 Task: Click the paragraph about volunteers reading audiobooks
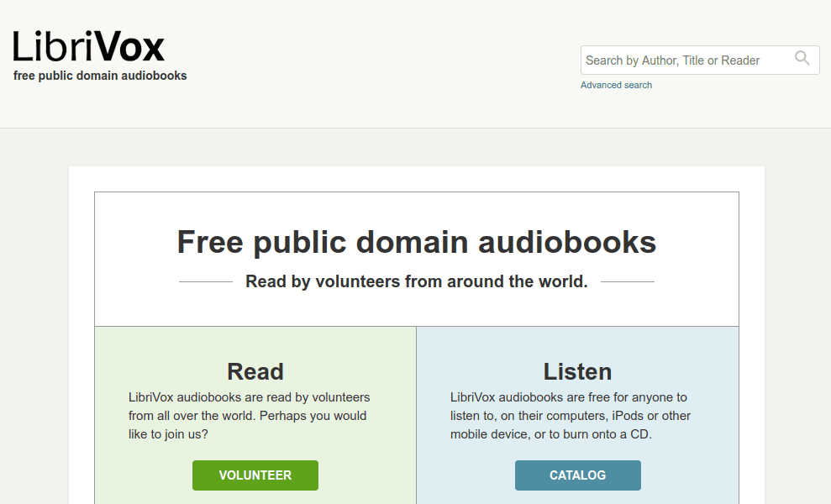249,416
